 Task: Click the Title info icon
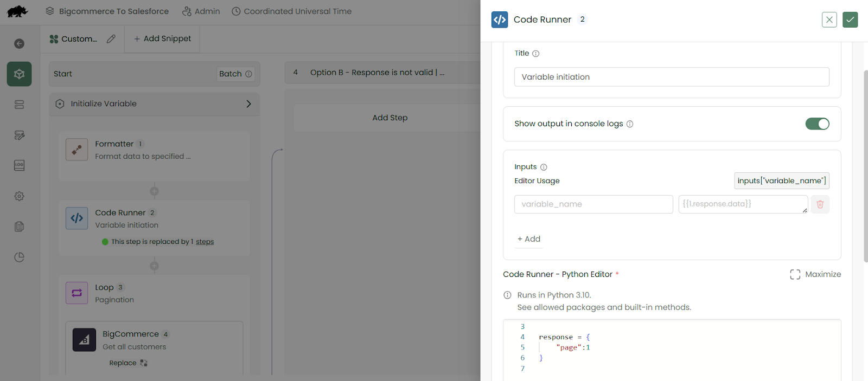[x=535, y=54]
